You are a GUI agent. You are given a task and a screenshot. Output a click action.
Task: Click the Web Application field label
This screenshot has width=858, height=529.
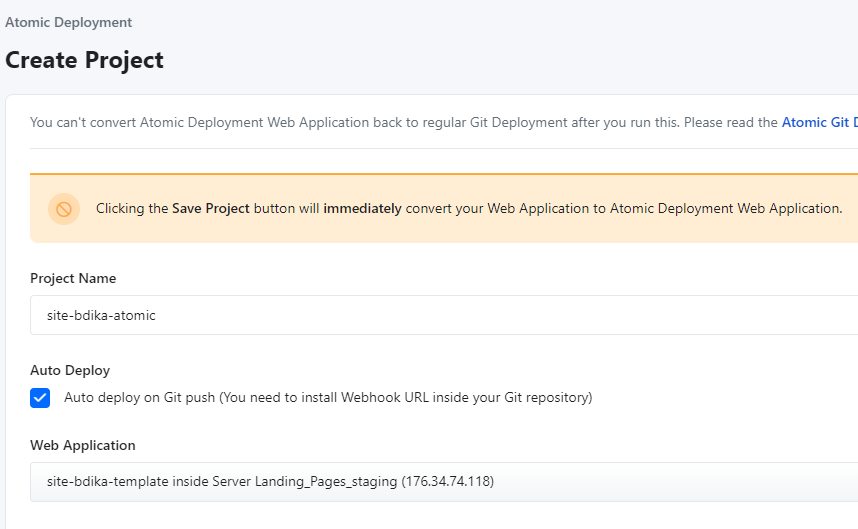(x=82, y=445)
